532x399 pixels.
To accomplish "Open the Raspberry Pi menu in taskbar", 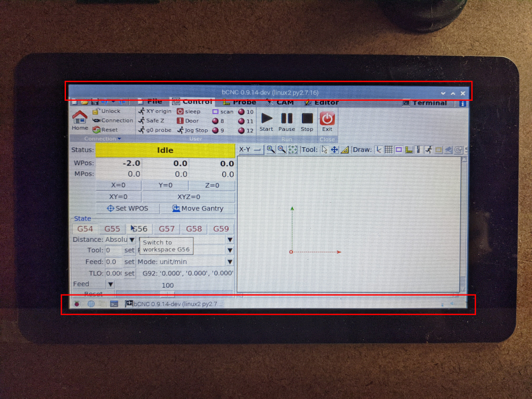I will tap(77, 303).
